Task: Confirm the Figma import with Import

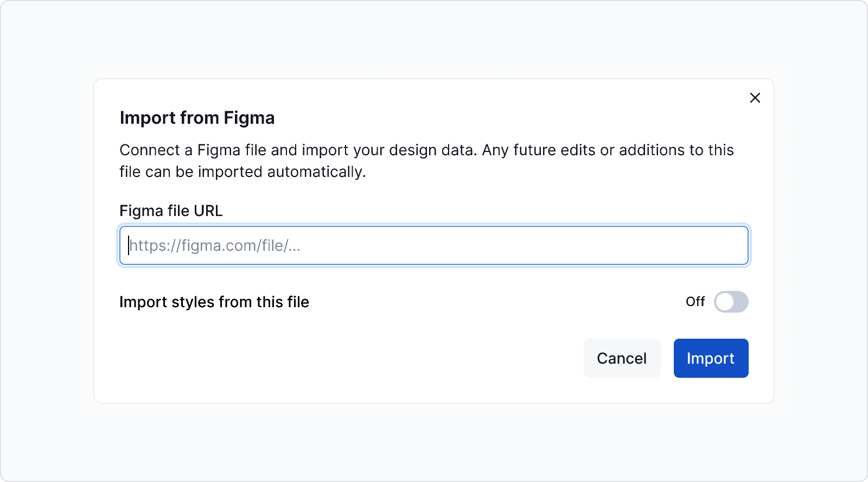Action: click(x=711, y=358)
